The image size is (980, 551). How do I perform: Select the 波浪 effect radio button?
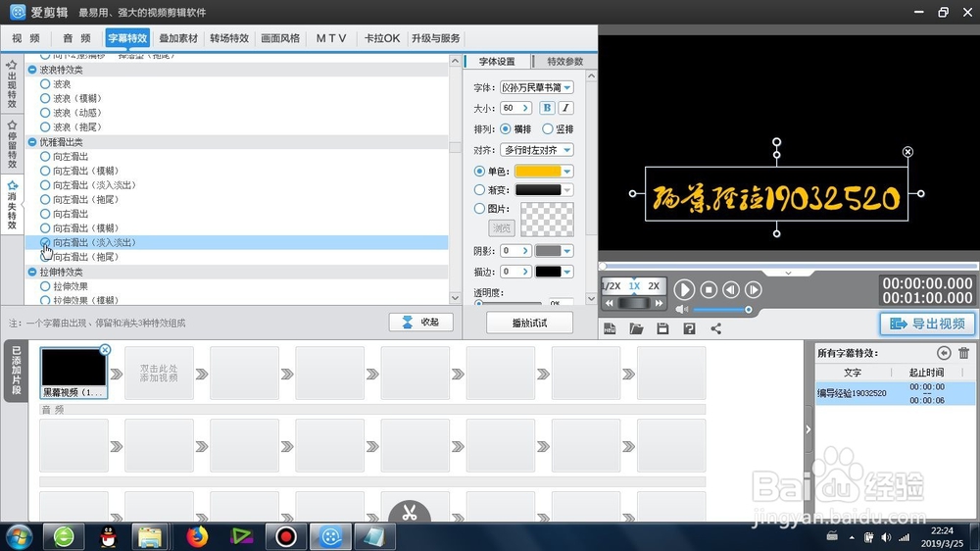point(45,83)
